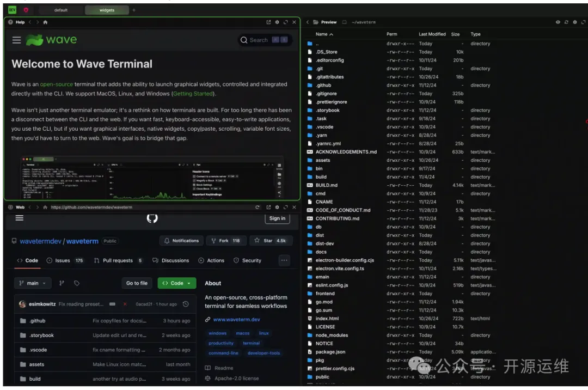Image resolution: width=588 pixels, height=390 pixels.
Task: Click the Getting Started link
Action: click(193, 94)
